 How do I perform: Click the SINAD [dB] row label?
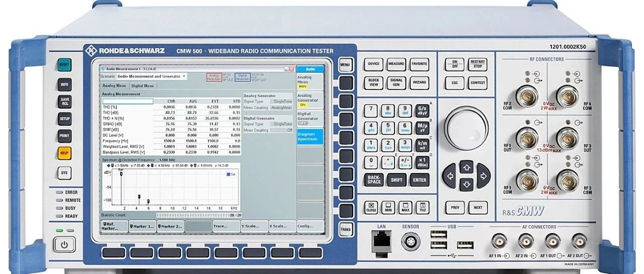pos(112,124)
